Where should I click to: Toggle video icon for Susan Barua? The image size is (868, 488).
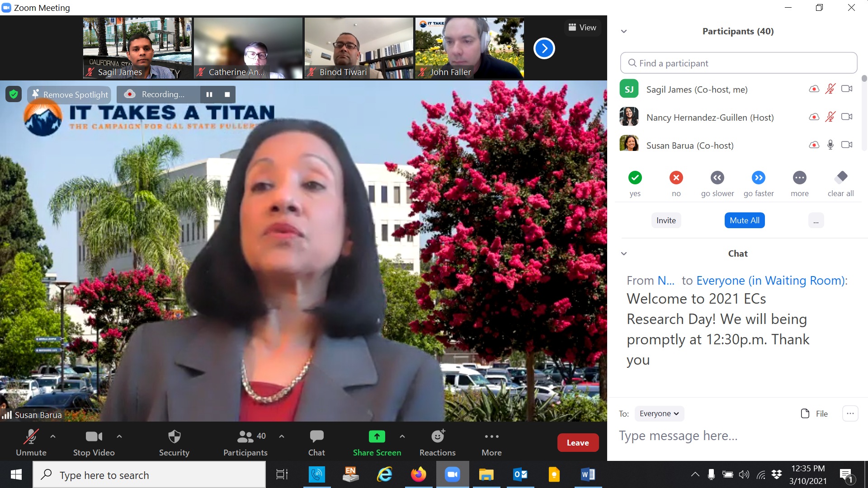847,145
